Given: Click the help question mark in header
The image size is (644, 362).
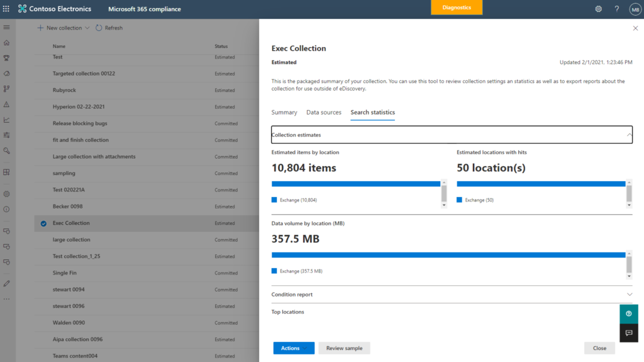Looking at the screenshot, I should [x=617, y=9].
